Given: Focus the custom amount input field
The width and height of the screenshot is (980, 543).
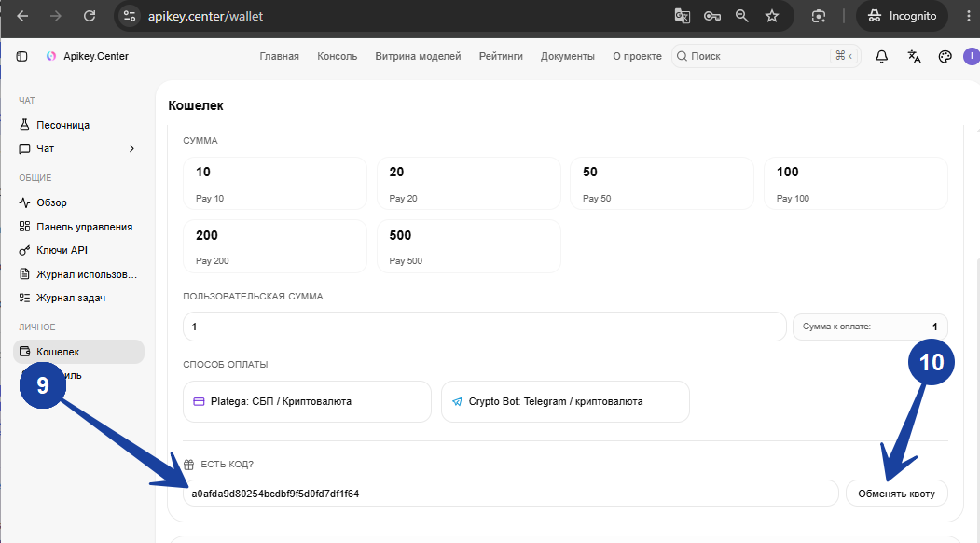Looking at the screenshot, I should point(484,327).
